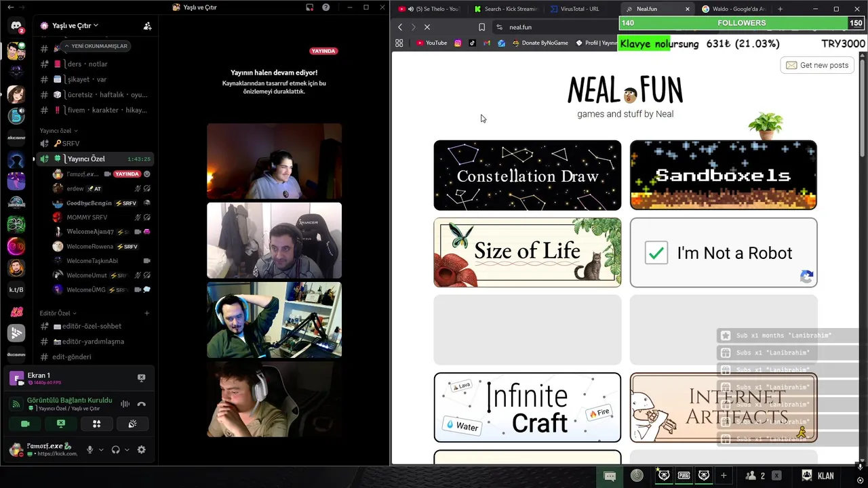Open the Donate ByNoGame bookmark
The image size is (868, 488).
coord(540,43)
